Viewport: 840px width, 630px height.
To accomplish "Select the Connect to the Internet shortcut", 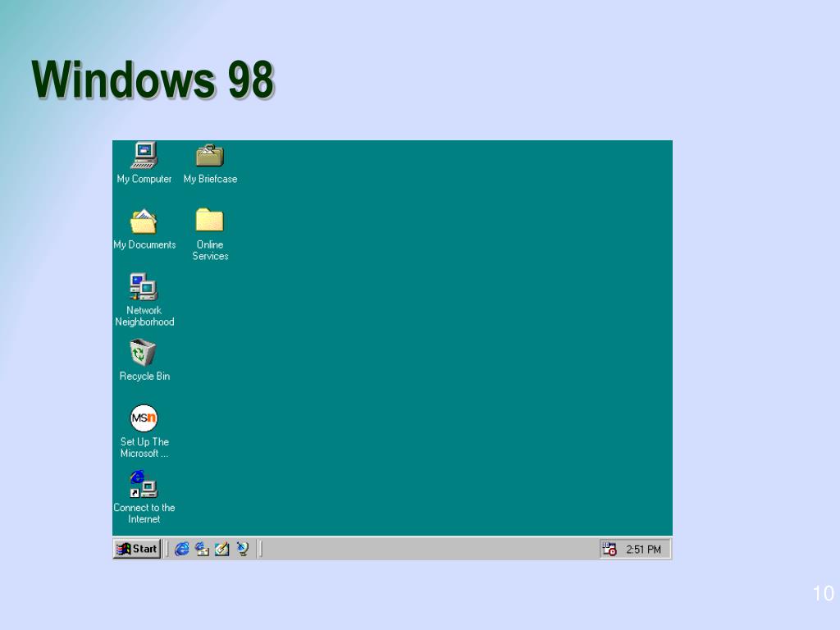I will pos(143,484).
